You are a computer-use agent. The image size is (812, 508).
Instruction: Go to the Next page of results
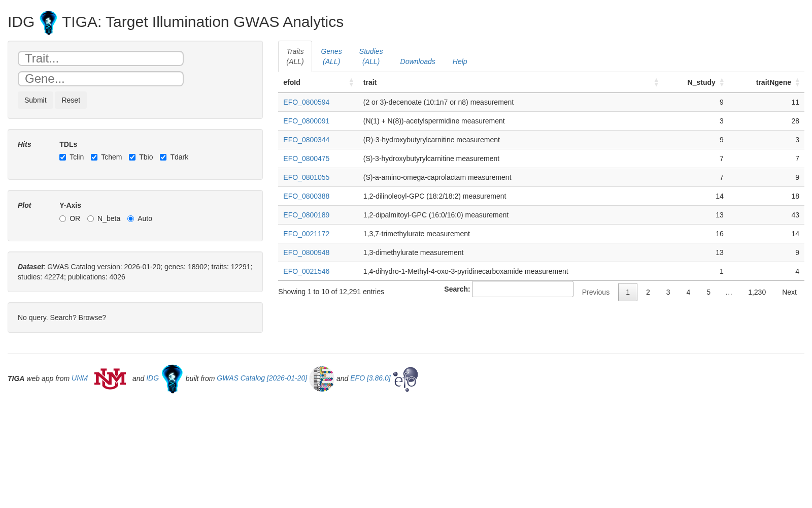pos(789,292)
